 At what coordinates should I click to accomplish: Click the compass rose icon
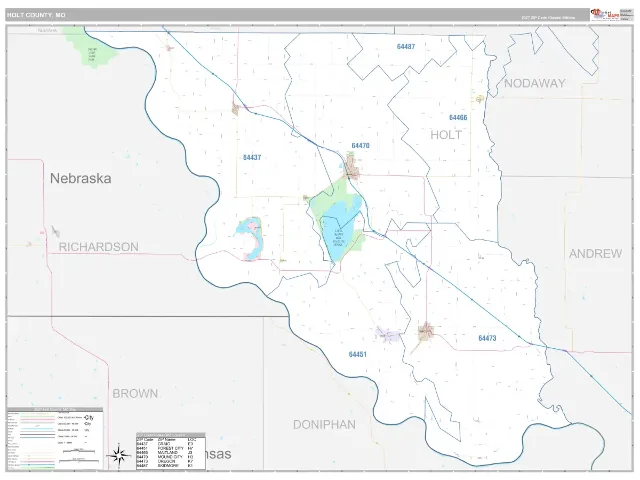[x=118, y=456]
